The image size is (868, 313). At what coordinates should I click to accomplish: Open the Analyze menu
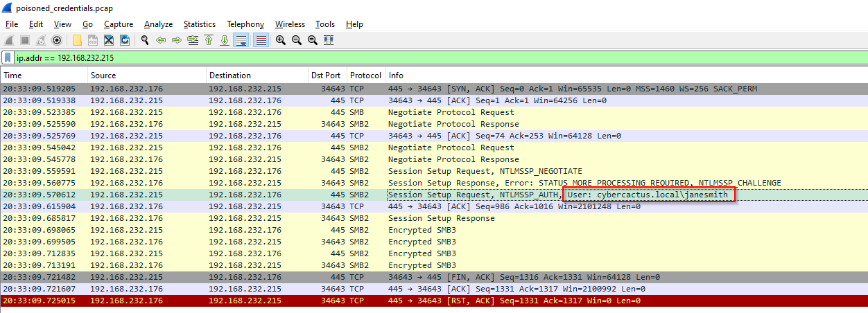pos(158,24)
